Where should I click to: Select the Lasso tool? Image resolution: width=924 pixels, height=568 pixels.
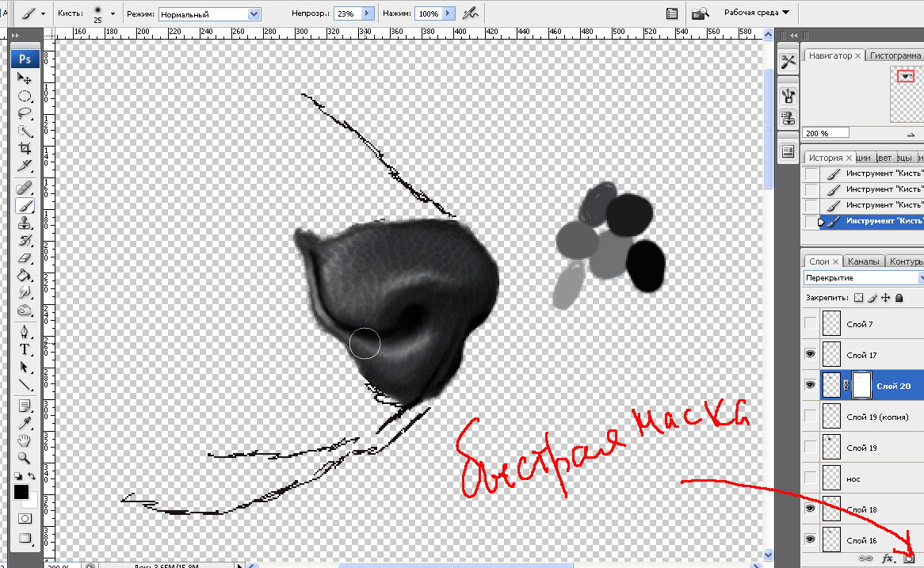(x=25, y=114)
